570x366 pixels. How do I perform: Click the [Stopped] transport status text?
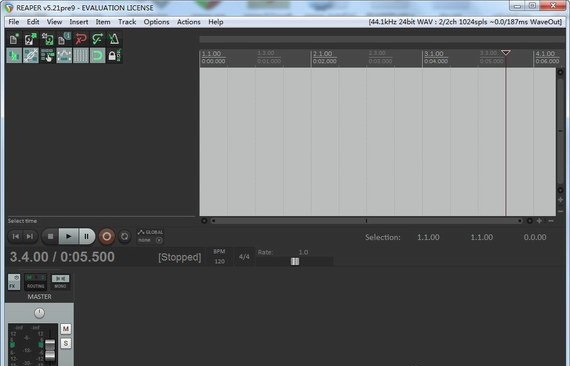[180, 257]
